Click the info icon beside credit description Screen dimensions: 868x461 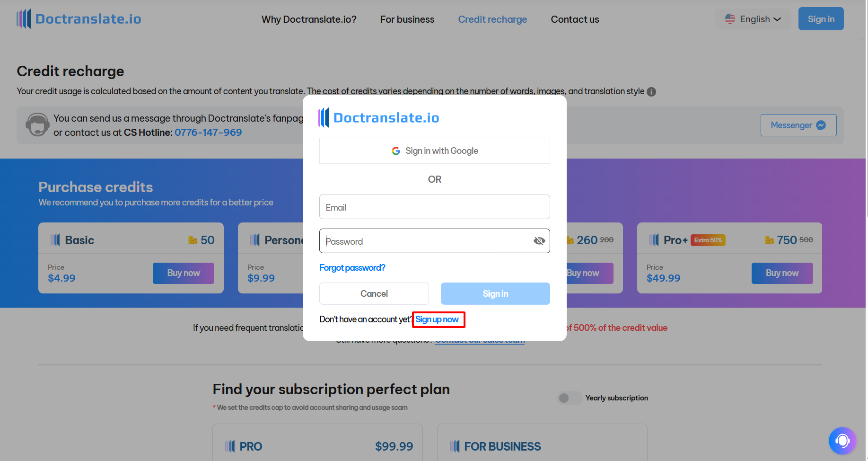pyautogui.click(x=651, y=92)
